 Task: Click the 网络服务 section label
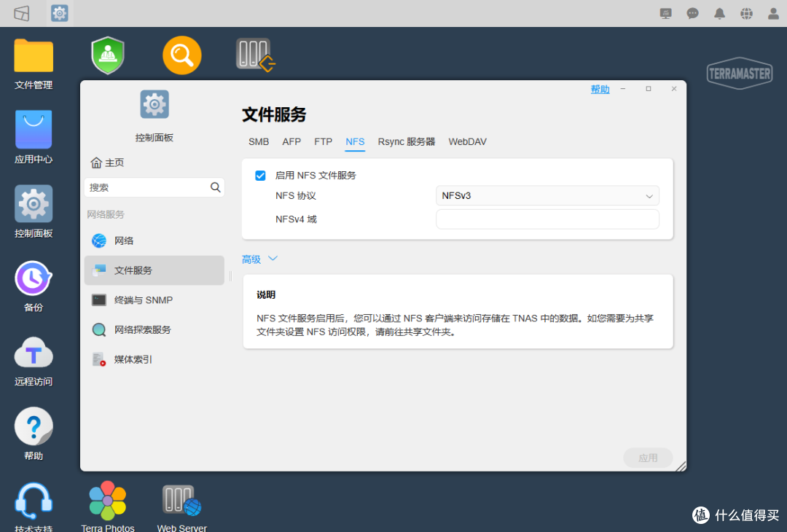click(106, 214)
